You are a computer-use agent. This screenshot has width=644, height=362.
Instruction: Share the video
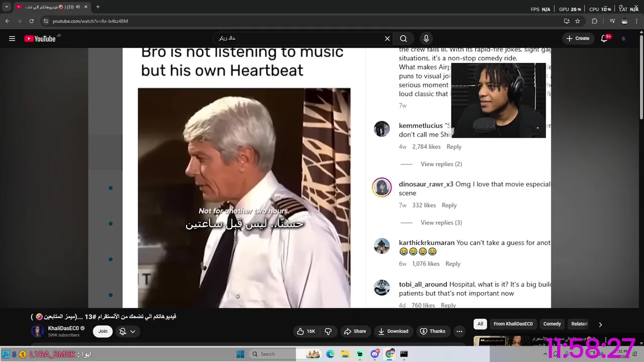pyautogui.click(x=355, y=331)
